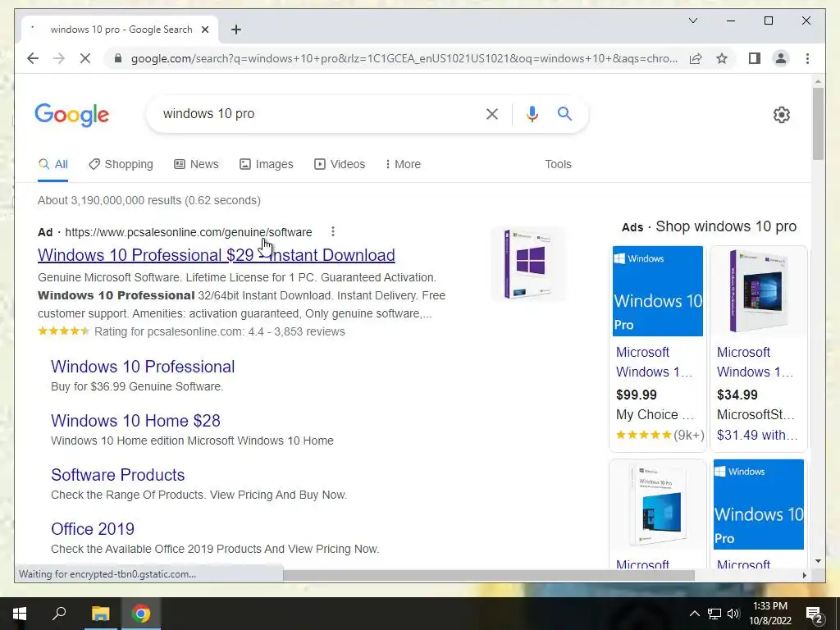Open a new browser tab
Screen dimensions: 840x630
[x=236, y=30]
